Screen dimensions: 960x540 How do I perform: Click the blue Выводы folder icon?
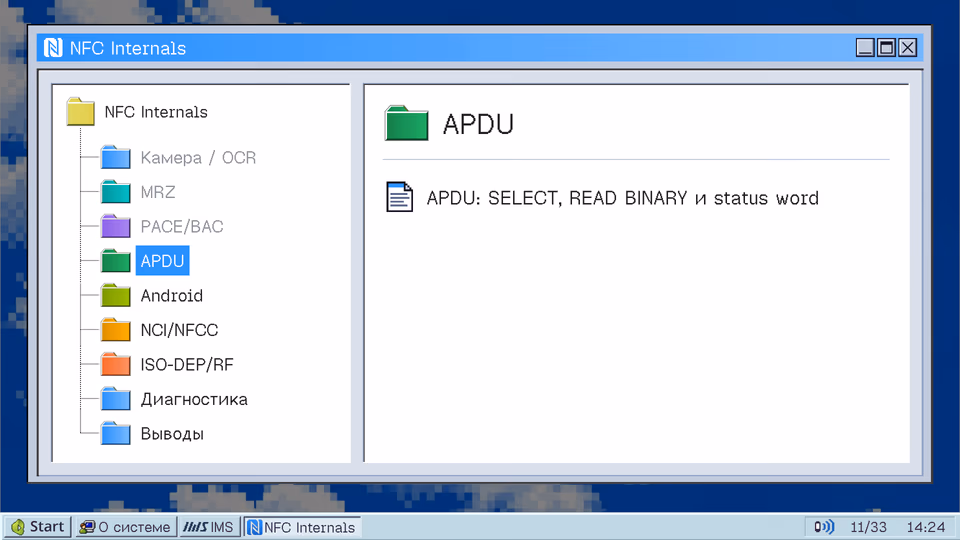pyautogui.click(x=116, y=433)
